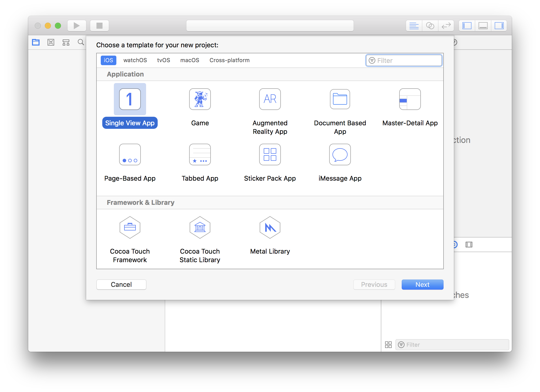Select the iMessage App template
This screenshot has width=540, height=392.
[340, 154]
